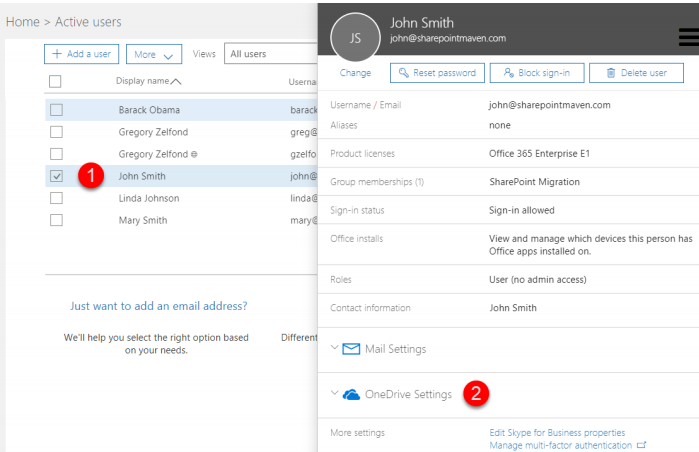Click the Mail Settings envelope icon
699x452 pixels.
351,349
